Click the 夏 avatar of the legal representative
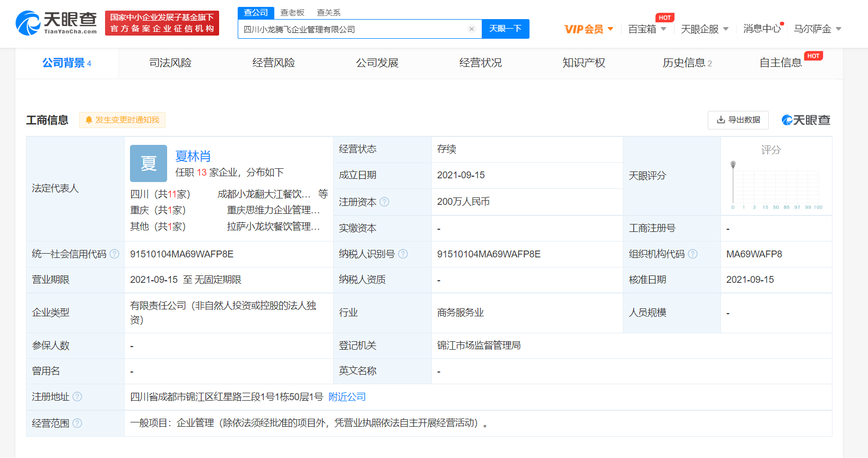The width and height of the screenshot is (868, 458). pos(149,163)
